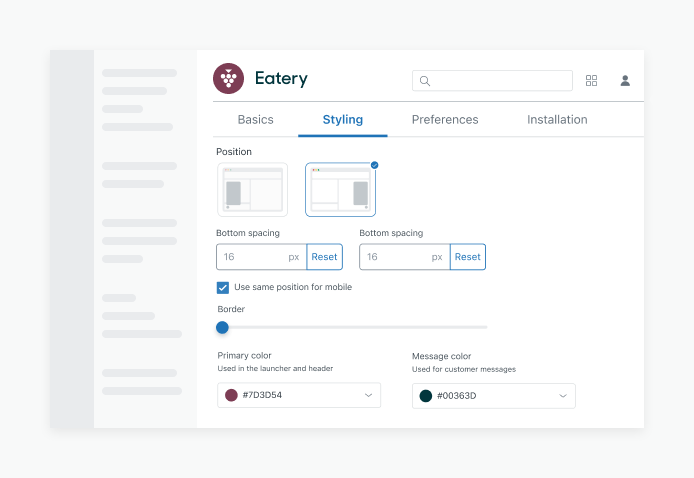Click the Primary color label
Viewport: 694px width, 478px height.
[x=244, y=355]
